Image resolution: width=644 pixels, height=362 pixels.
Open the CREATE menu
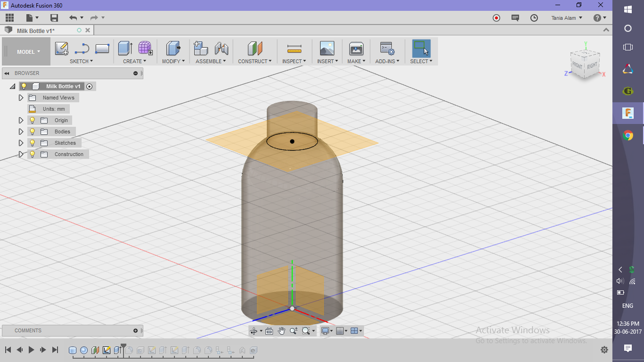[134, 61]
